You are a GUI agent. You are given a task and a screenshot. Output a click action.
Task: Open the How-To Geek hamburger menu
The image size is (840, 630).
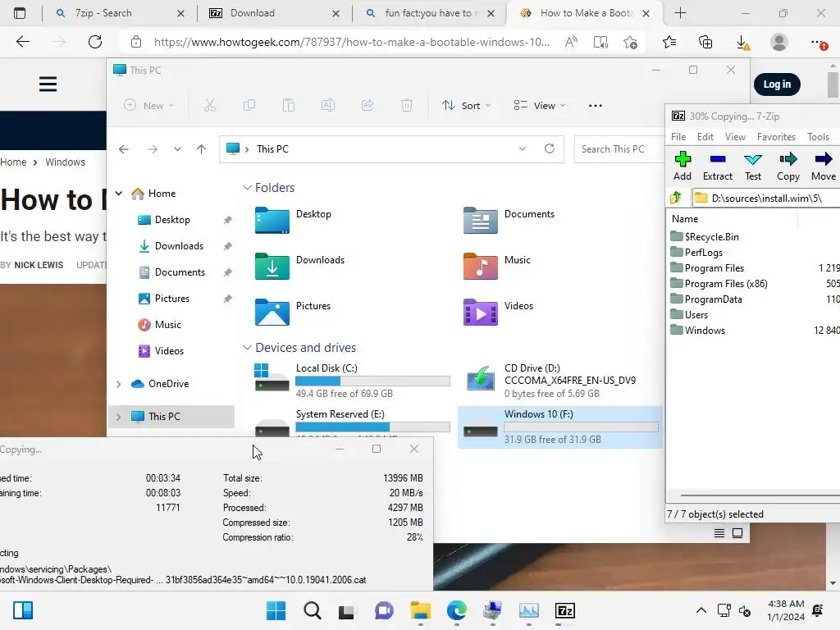[x=48, y=84]
